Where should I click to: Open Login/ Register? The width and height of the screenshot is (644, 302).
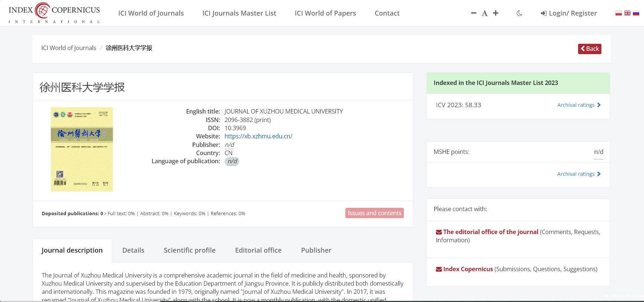(x=569, y=13)
